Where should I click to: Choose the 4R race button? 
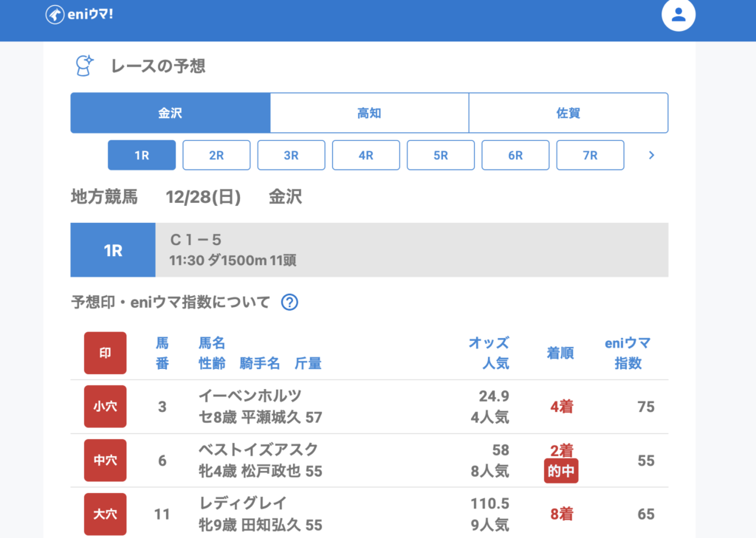(366, 155)
